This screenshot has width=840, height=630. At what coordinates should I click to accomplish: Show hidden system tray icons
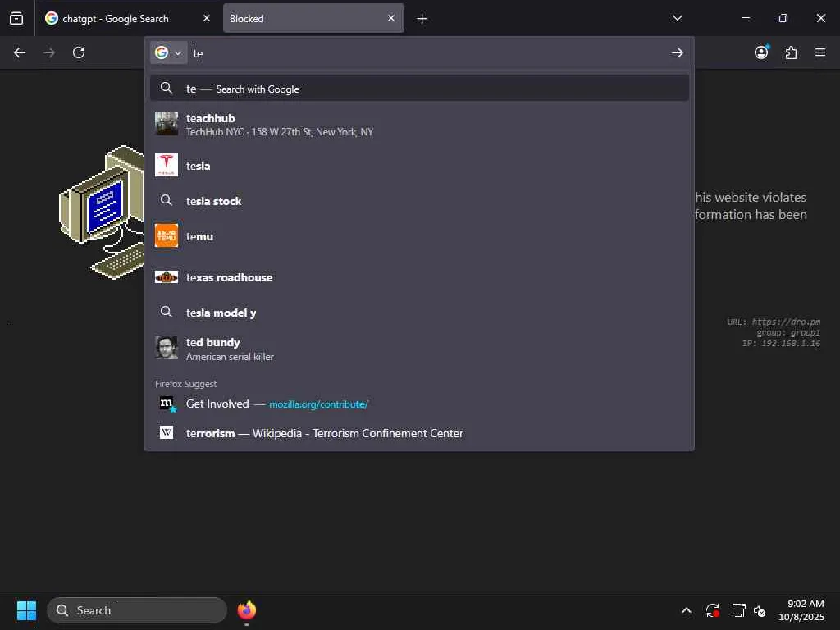point(687,610)
